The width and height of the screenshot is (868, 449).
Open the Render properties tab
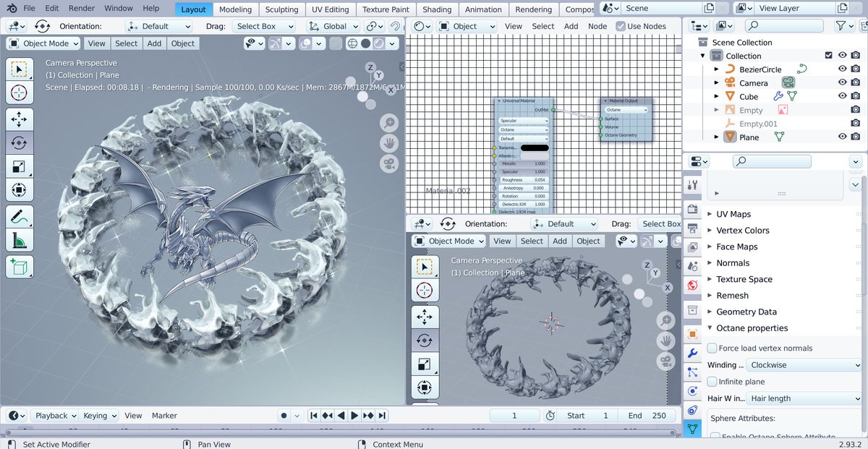(x=692, y=210)
